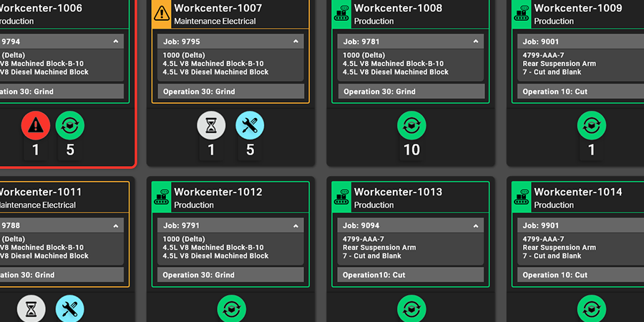
Task: Open the Workcenter-1013 title
Action: click(398, 192)
